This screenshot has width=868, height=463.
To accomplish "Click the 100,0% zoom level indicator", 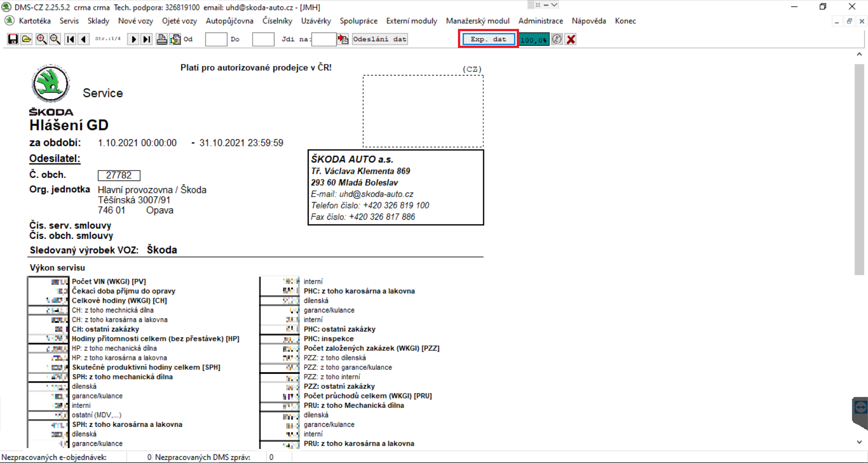I will point(533,40).
